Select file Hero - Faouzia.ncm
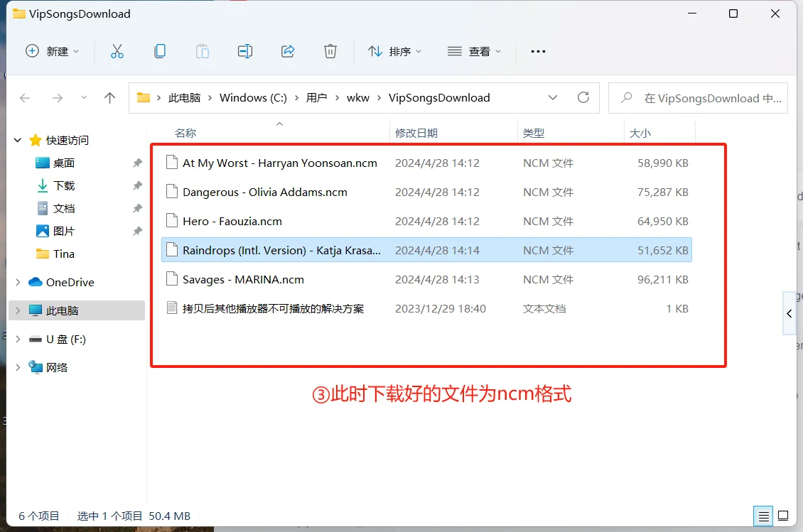 pos(426,221)
